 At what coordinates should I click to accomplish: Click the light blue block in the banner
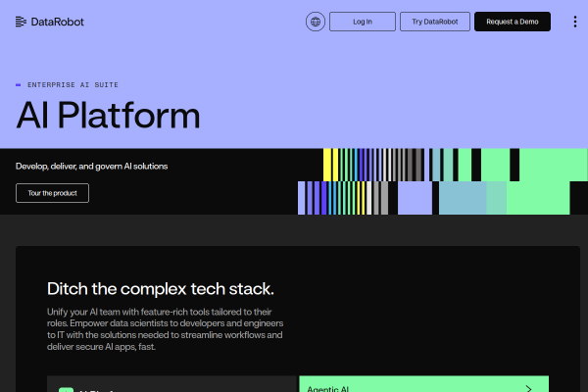[x=461, y=198]
